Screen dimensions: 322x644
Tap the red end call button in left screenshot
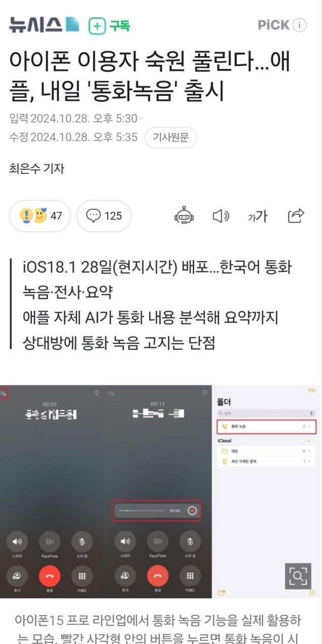click(x=49, y=576)
